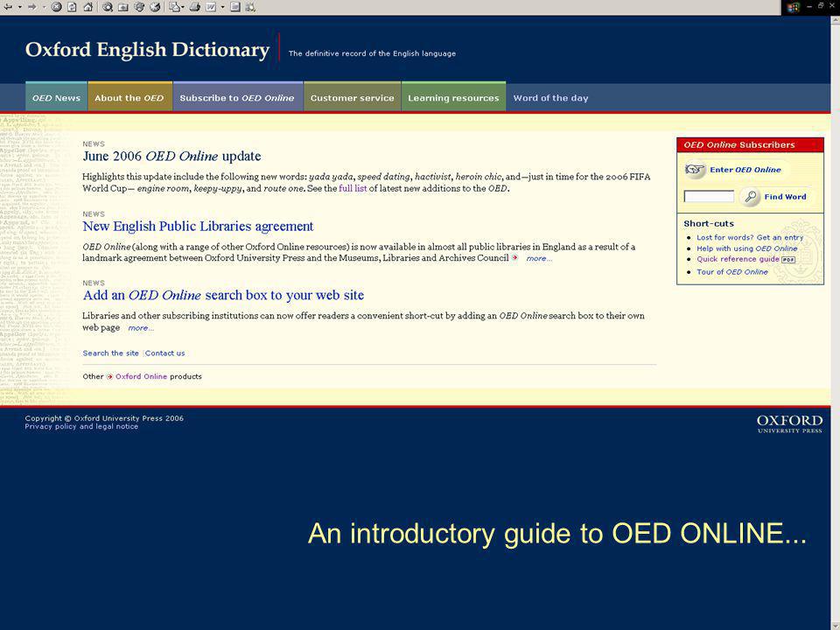Click the Find Word text field
The width and height of the screenshot is (840, 630).
point(709,197)
